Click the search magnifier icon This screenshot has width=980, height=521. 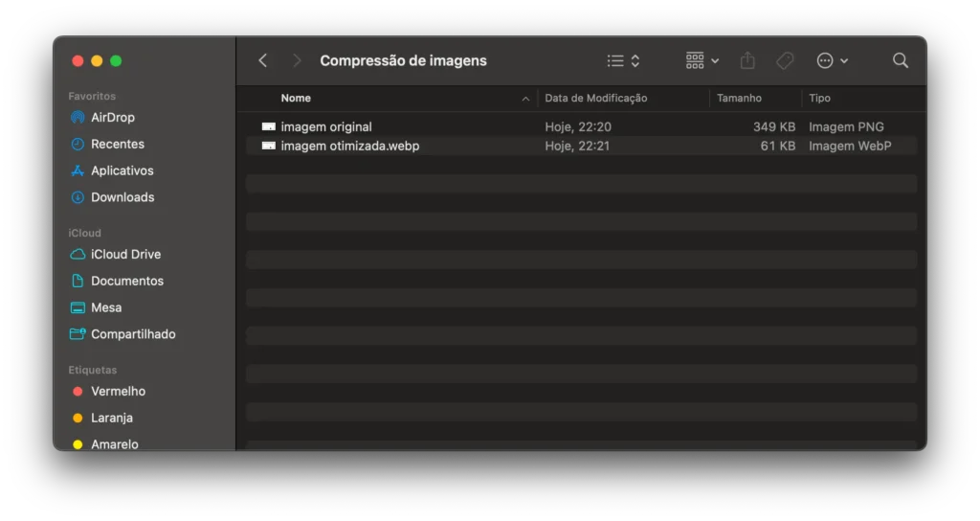click(x=901, y=60)
